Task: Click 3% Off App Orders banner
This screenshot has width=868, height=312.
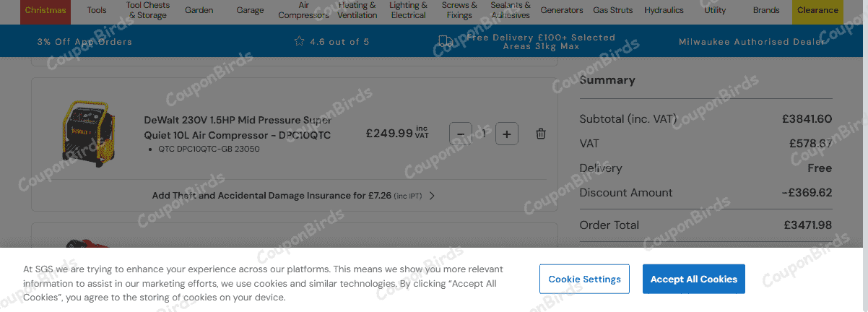Action: pyautogui.click(x=84, y=42)
